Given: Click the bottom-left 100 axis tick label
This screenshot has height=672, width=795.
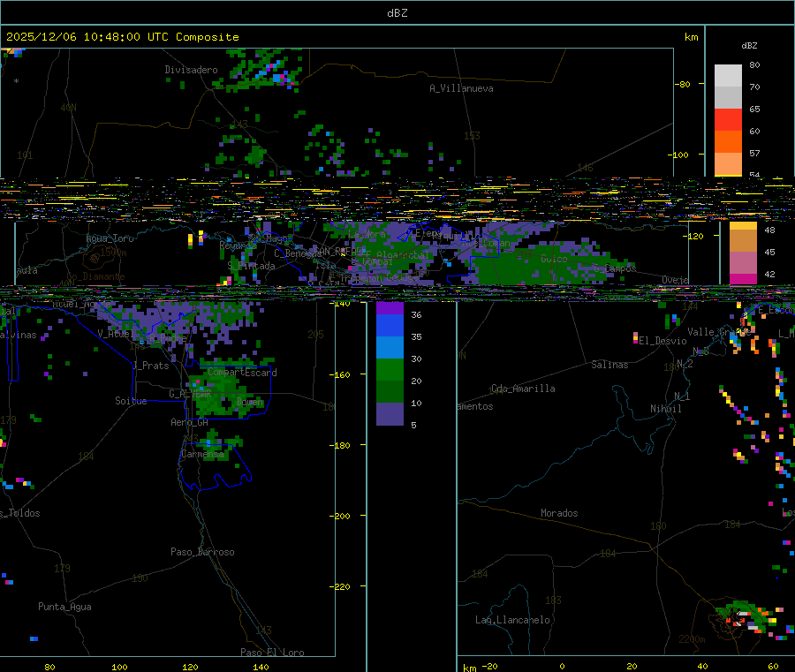Looking at the screenshot, I should 119,667.
